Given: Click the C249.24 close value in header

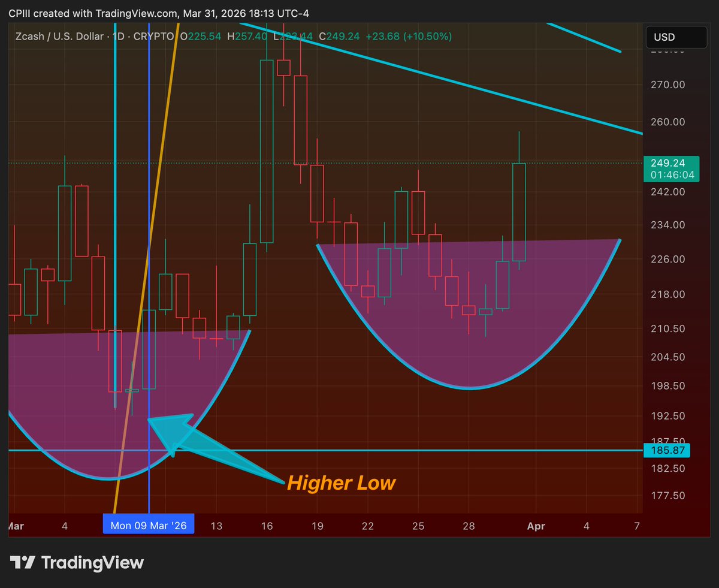Looking at the screenshot, I should pyautogui.click(x=339, y=37).
